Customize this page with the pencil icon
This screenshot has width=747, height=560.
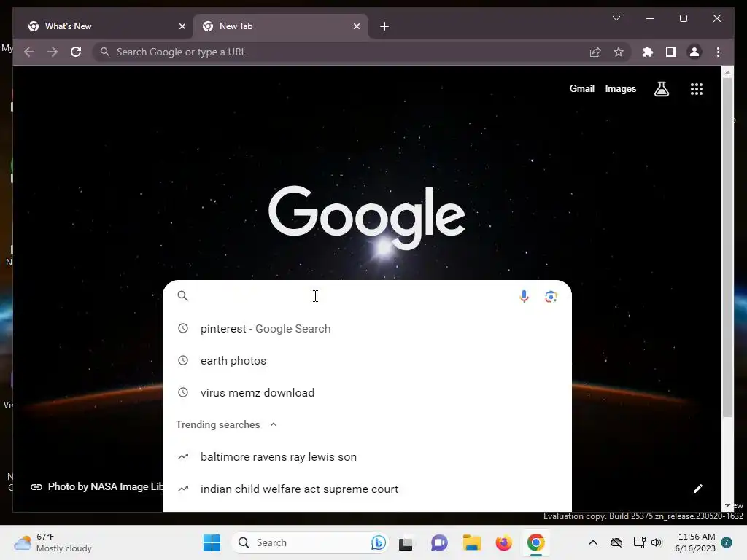pyautogui.click(x=698, y=488)
